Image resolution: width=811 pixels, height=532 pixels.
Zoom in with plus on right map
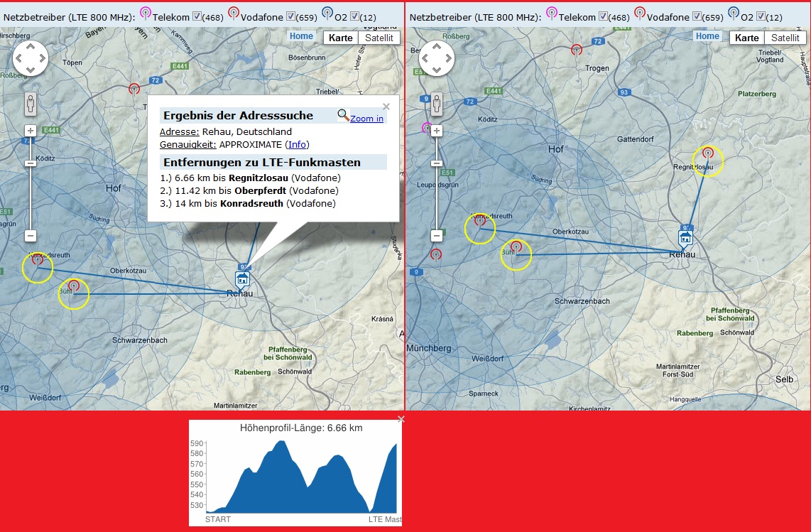pos(436,131)
